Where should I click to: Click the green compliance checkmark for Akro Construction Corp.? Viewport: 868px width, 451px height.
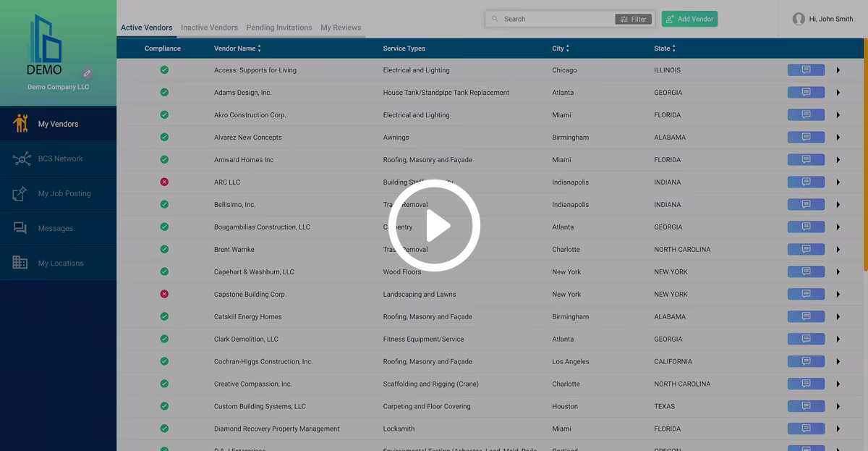pyautogui.click(x=164, y=114)
